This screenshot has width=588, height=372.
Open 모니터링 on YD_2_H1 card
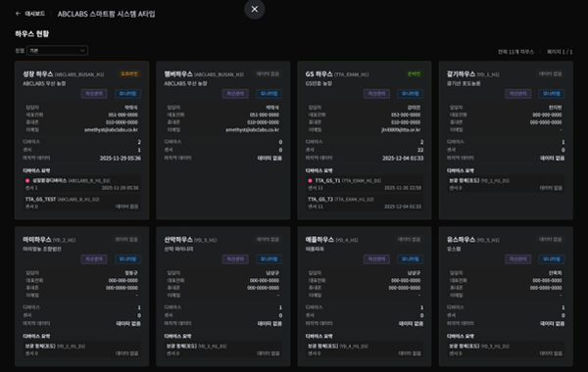coord(127,259)
